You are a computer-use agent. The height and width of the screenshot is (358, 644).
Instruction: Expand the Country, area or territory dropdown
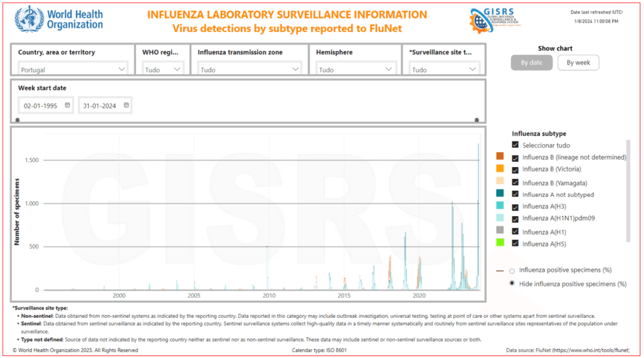tap(121, 70)
